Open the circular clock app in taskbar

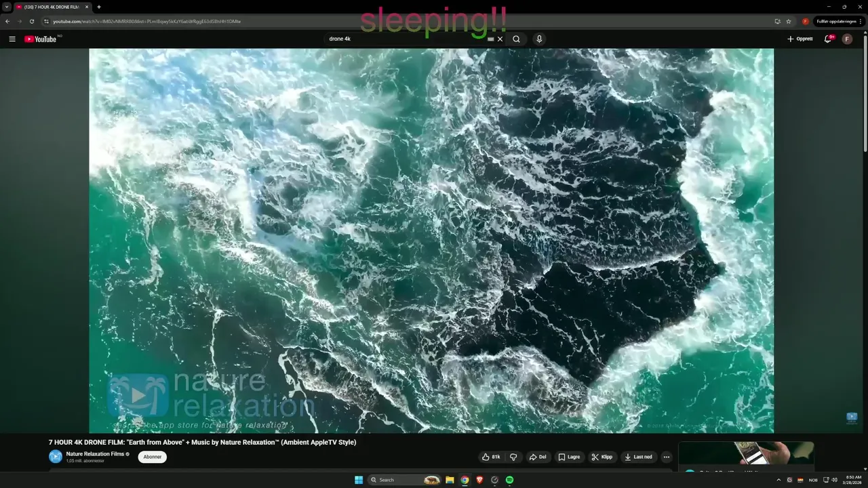[494, 480]
